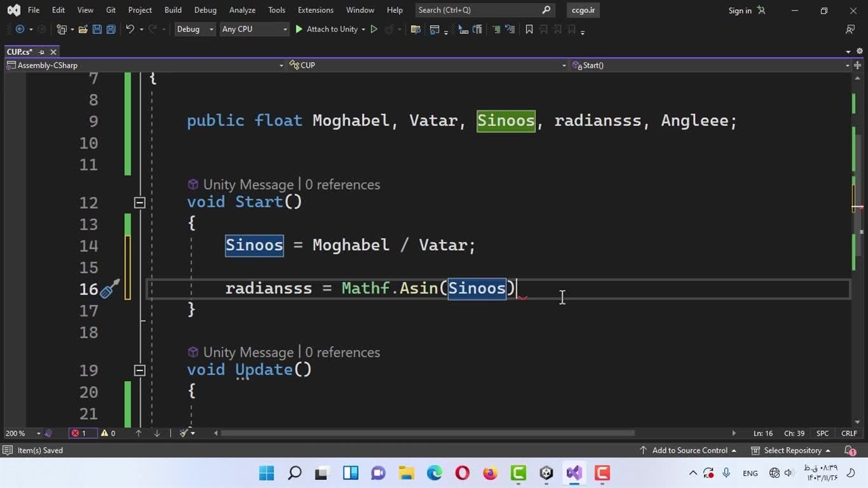Screen dimensions: 868x488
Task: Open the CUP class navigation dropdown
Action: coord(427,65)
